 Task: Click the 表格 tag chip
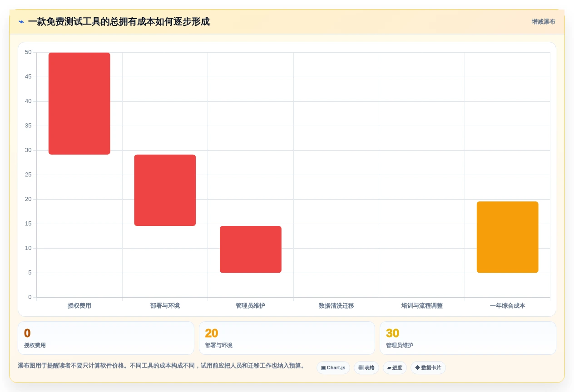tap(366, 368)
